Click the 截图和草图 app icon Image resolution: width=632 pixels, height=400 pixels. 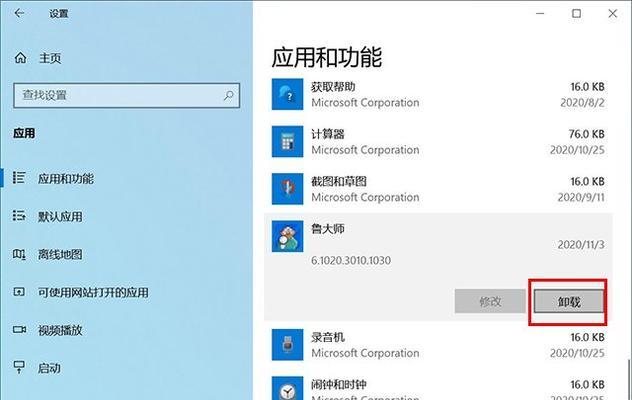(x=287, y=189)
